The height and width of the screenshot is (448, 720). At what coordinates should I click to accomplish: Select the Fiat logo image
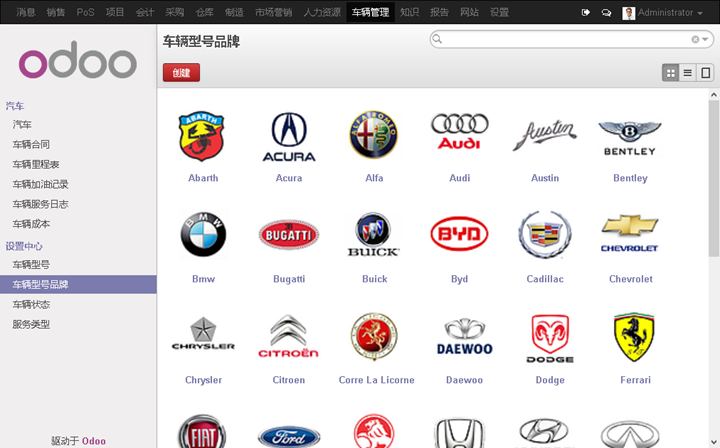pyautogui.click(x=202, y=431)
